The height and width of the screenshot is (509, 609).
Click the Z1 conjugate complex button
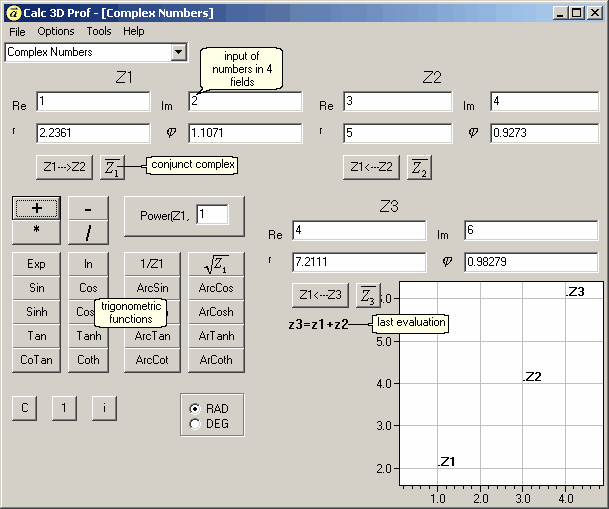click(x=112, y=167)
